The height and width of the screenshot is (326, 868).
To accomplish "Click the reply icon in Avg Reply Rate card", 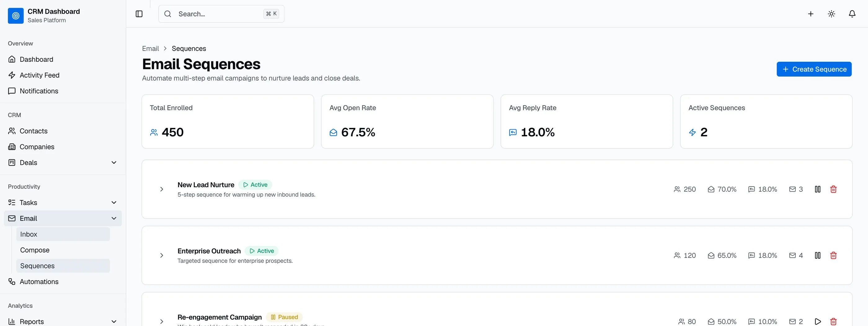I will point(513,132).
